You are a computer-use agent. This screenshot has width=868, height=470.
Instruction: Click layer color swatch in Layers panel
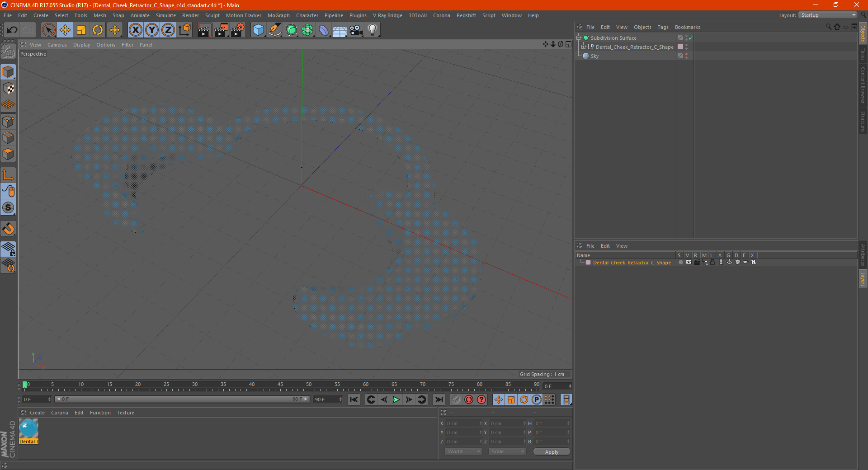coord(588,263)
